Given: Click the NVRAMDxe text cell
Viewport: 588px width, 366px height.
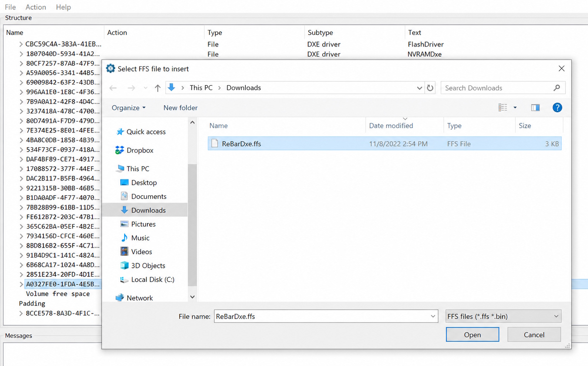Looking at the screenshot, I should tap(424, 54).
